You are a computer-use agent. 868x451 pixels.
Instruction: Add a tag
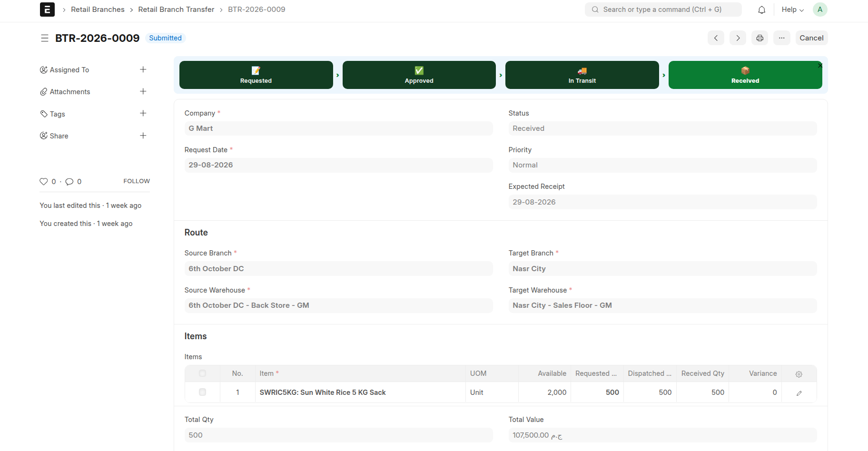coord(143,113)
